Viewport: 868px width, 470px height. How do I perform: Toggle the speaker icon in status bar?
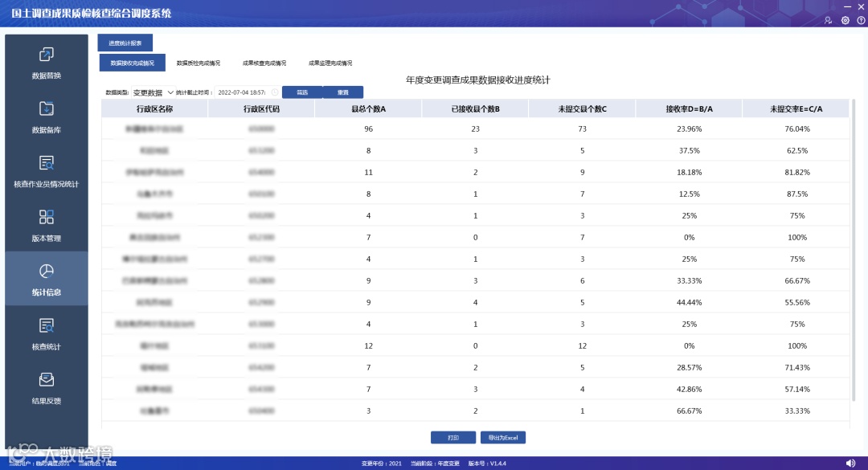(x=851, y=463)
